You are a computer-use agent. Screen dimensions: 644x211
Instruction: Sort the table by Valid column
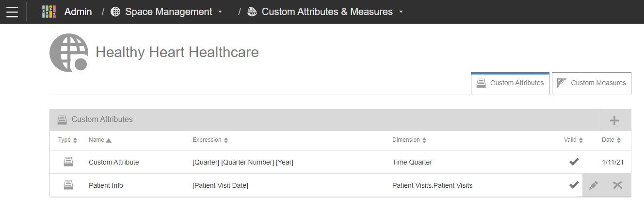click(573, 140)
